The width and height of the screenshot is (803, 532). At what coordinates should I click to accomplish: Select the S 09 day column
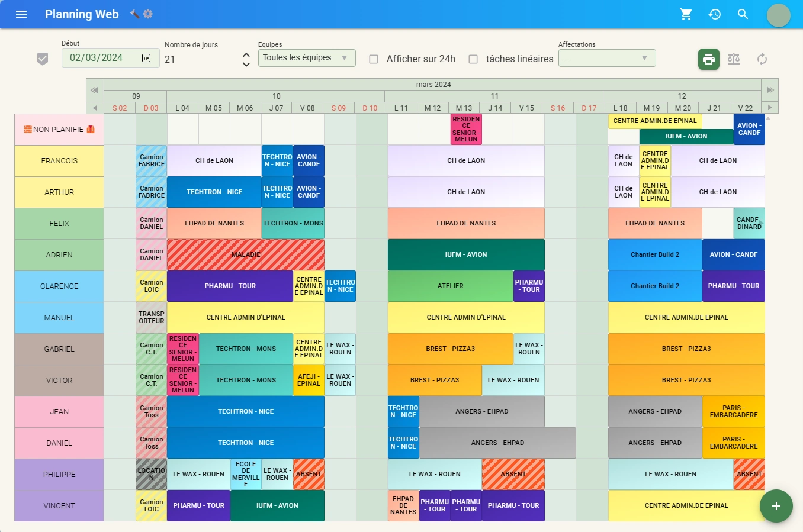point(339,108)
